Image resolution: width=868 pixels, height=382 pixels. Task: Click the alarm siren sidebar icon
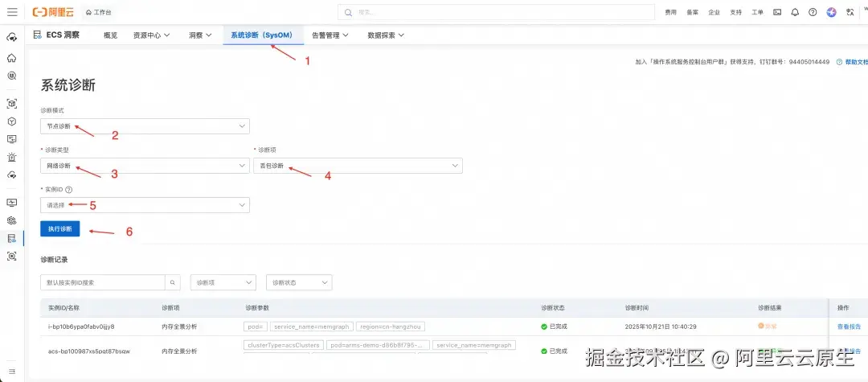(x=11, y=158)
